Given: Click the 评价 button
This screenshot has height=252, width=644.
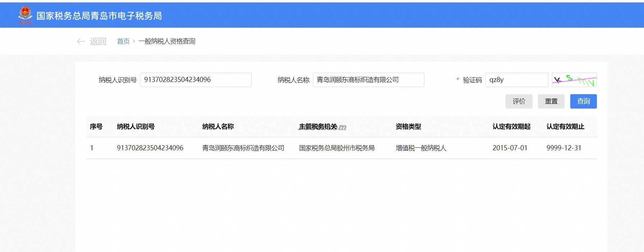Looking at the screenshot, I should tap(519, 101).
